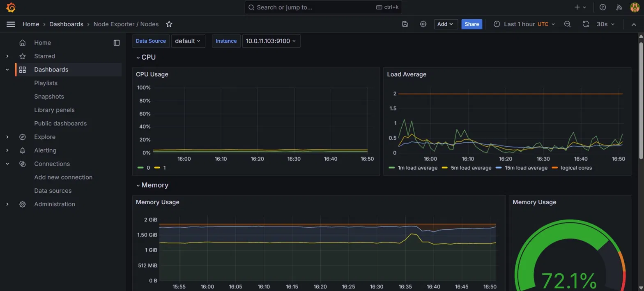Collapse the Dashboards section chevron
Viewport: 644px width, 291px height.
pos(7,70)
